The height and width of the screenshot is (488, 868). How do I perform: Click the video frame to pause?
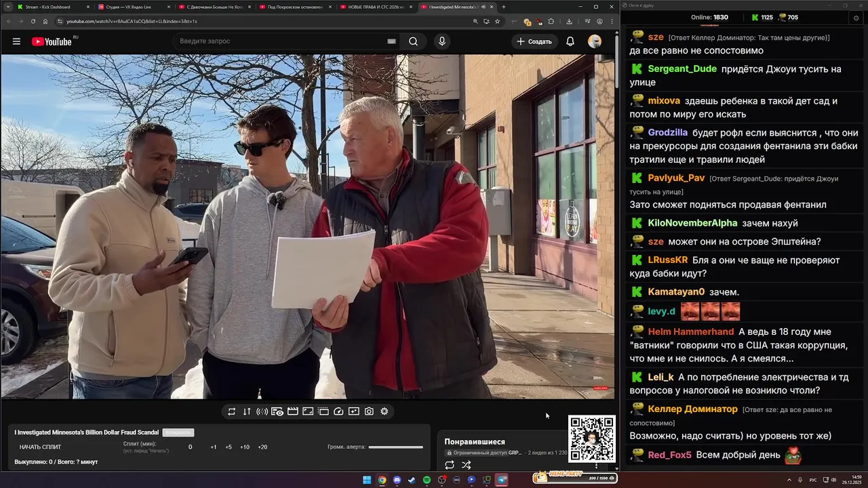click(307, 227)
